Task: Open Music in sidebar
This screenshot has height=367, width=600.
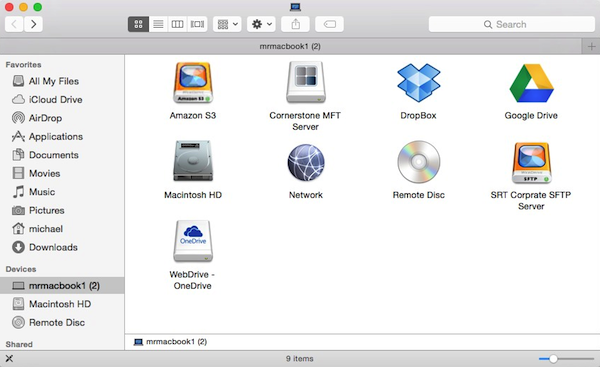Action: click(x=62, y=192)
